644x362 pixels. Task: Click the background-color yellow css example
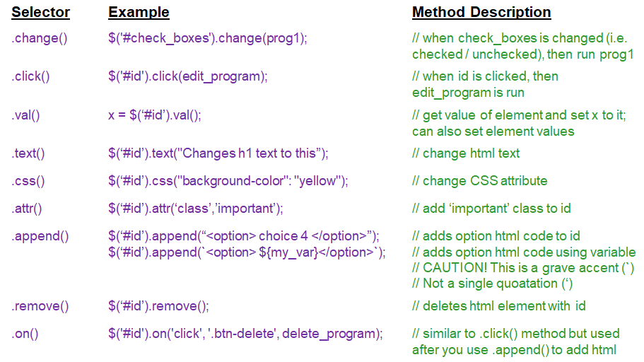pyautogui.click(x=228, y=181)
